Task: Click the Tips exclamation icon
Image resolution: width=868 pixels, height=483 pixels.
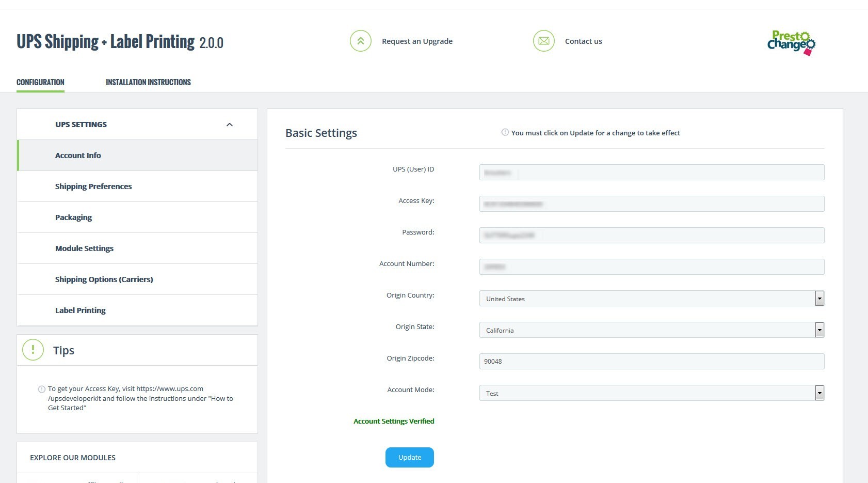Action: click(33, 350)
